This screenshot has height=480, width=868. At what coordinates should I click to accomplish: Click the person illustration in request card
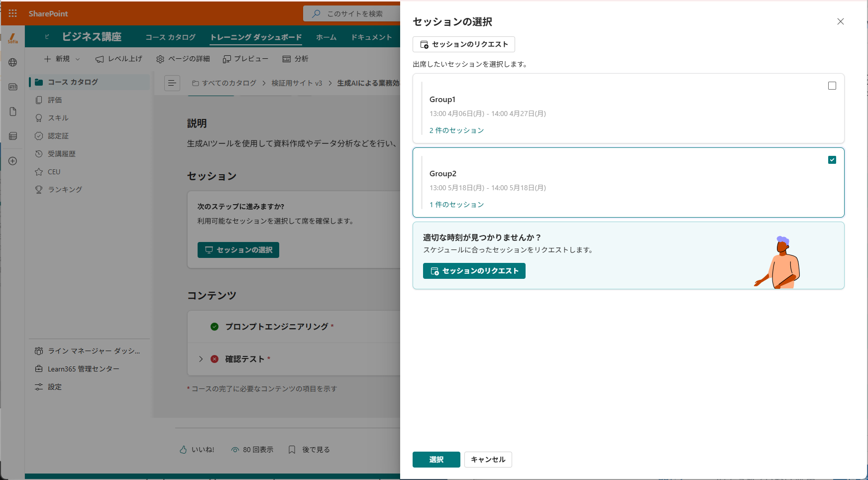(777, 262)
